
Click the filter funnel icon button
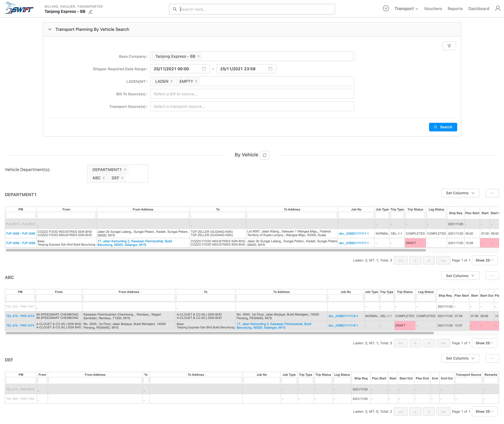click(449, 46)
